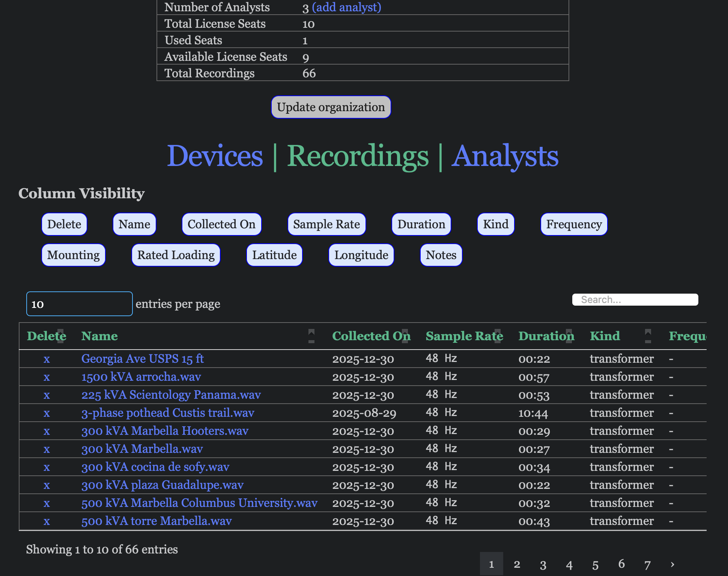Jump to page 4 of the results
Image resolution: width=728 pixels, height=576 pixels.
click(569, 564)
